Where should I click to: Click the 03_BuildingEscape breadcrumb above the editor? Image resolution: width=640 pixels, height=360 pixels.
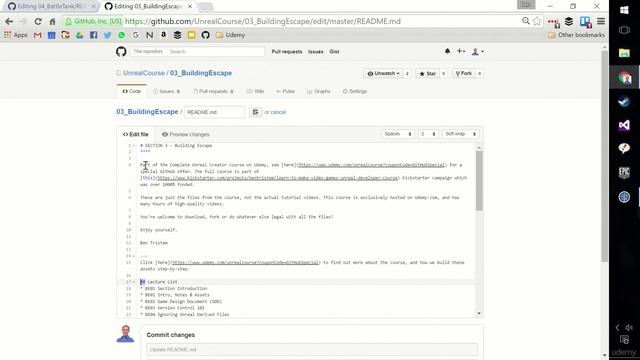(x=147, y=112)
